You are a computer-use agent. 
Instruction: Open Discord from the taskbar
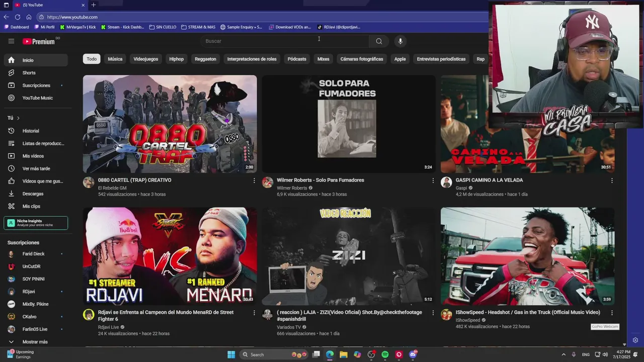point(413,354)
